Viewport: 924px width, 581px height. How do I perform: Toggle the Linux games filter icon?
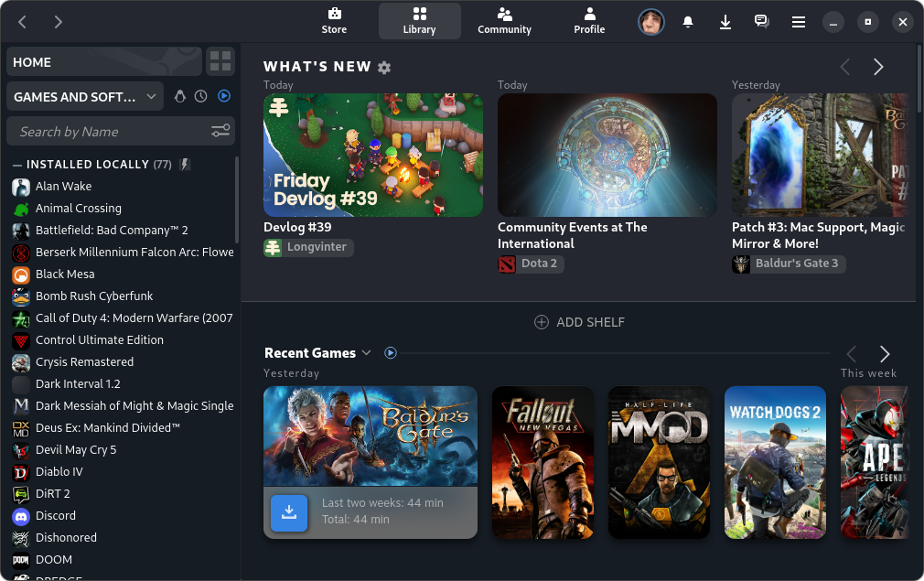180,96
